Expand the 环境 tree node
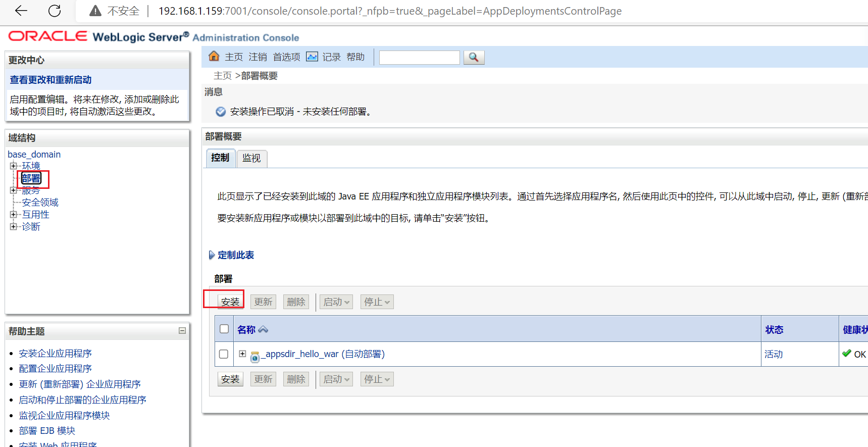Screen dimensions: 868x447 click(x=13, y=166)
